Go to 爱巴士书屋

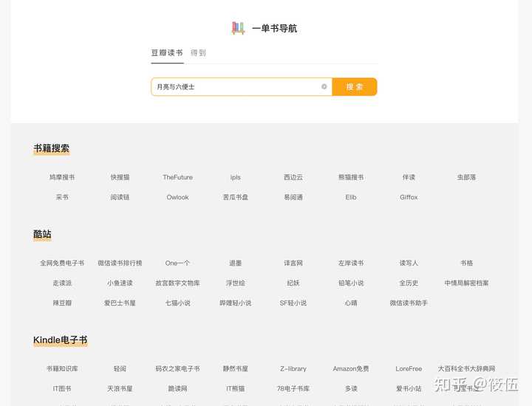[120, 303]
